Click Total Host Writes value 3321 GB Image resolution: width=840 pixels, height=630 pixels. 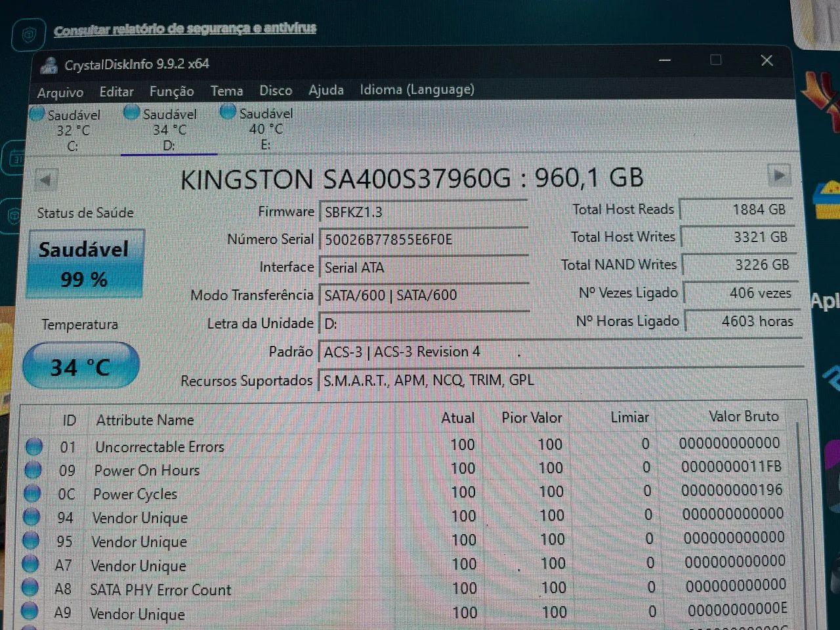[737, 237]
